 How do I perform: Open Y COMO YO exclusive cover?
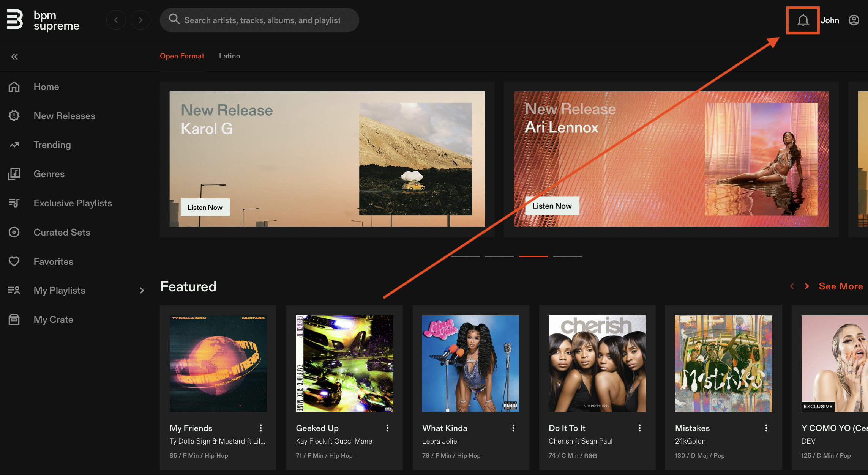[x=835, y=363]
